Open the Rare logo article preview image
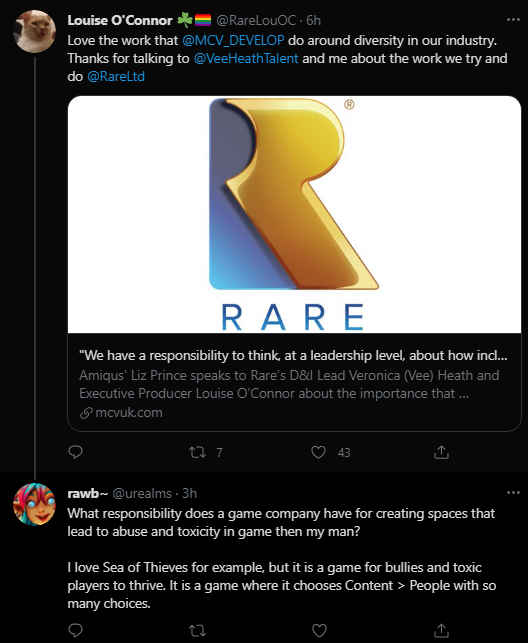This screenshot has width=528, height=643. click(294, 214)
